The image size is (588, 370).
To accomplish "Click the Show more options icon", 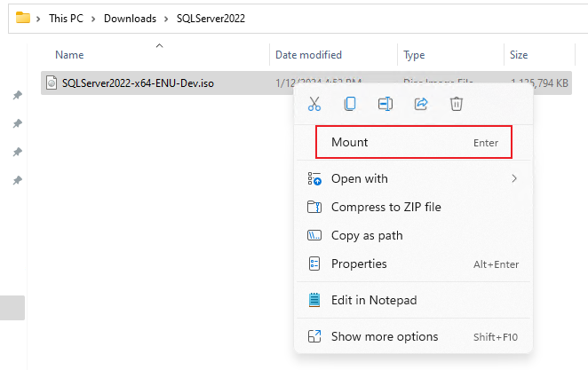I will (314, 336).
